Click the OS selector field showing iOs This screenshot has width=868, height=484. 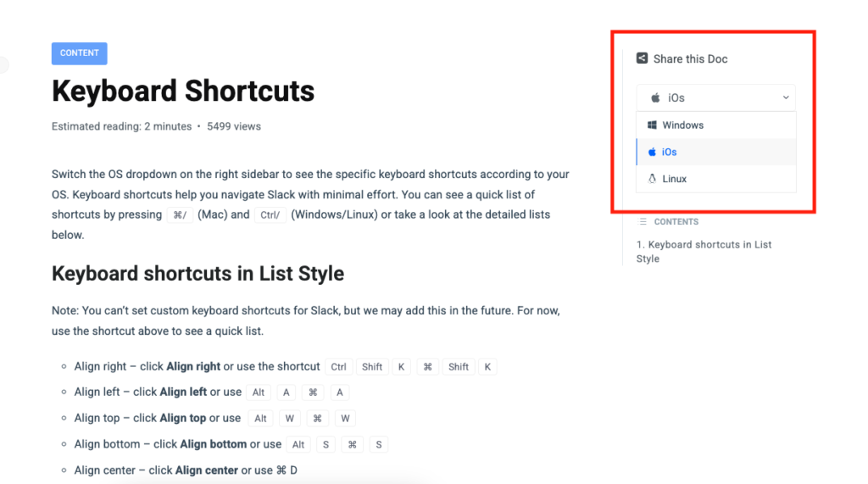tap(715, 98)
